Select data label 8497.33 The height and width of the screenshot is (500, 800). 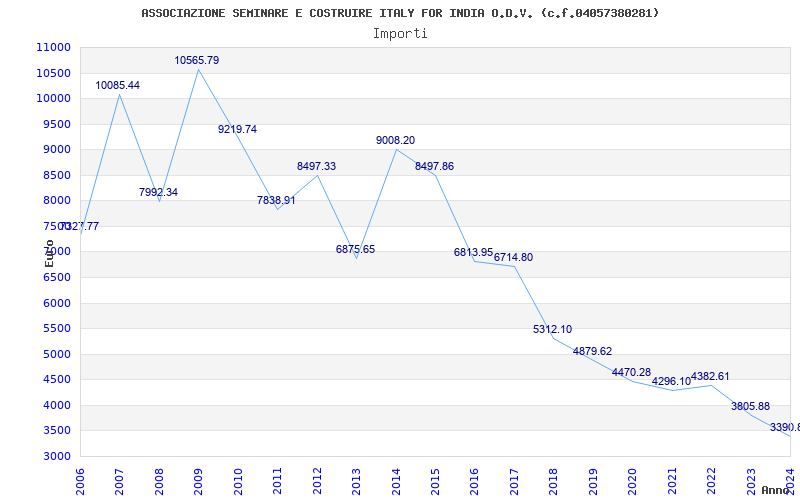click(316, 166)
